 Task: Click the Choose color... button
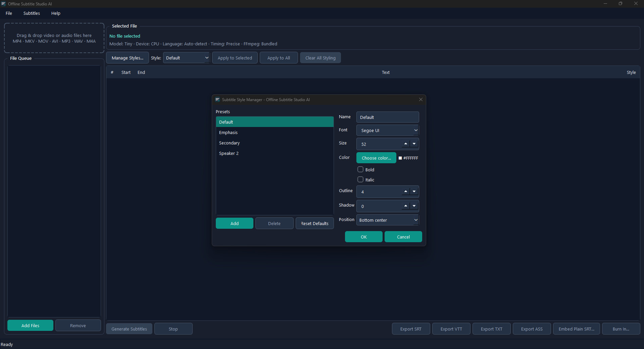point(376,158)
